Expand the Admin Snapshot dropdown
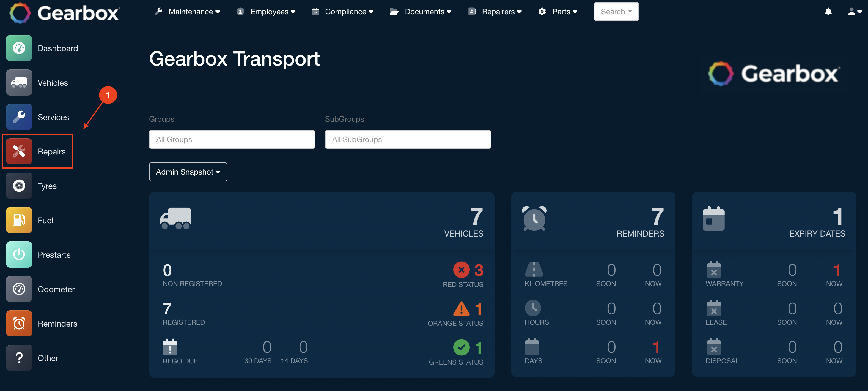 click(188, 172)
